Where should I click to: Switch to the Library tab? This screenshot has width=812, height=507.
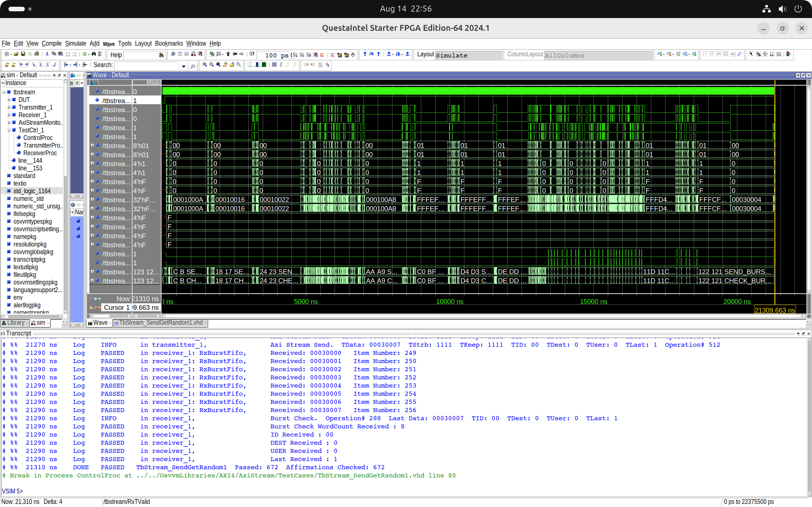16,323
